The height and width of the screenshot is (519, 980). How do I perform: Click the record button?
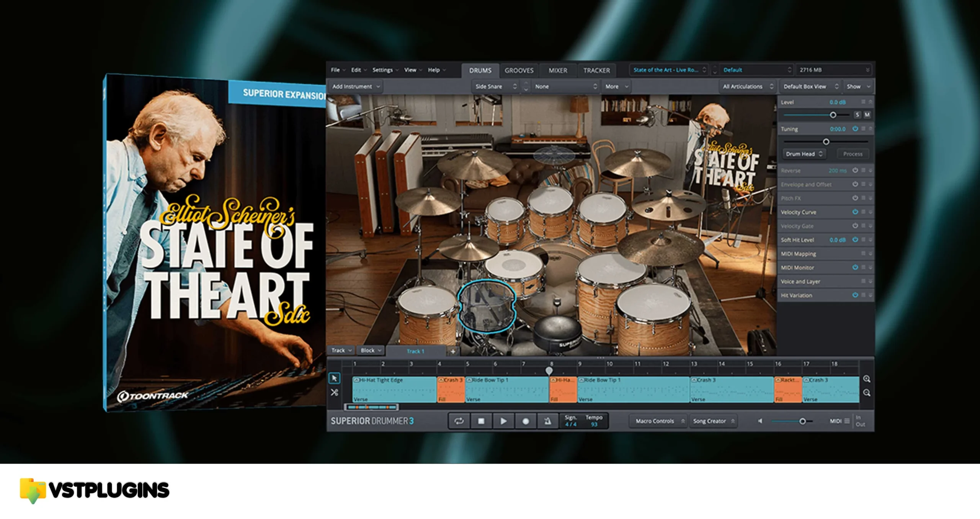526,421
